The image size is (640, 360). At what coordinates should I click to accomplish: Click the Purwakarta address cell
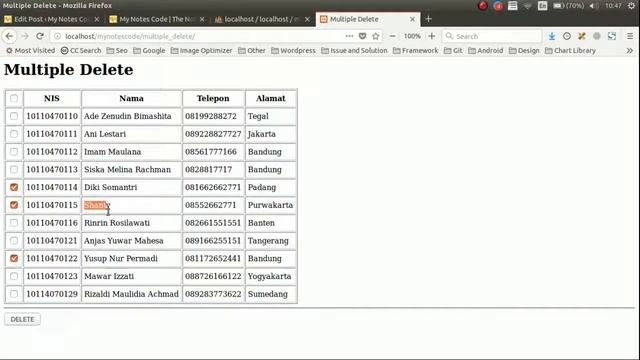click(270, 205)
